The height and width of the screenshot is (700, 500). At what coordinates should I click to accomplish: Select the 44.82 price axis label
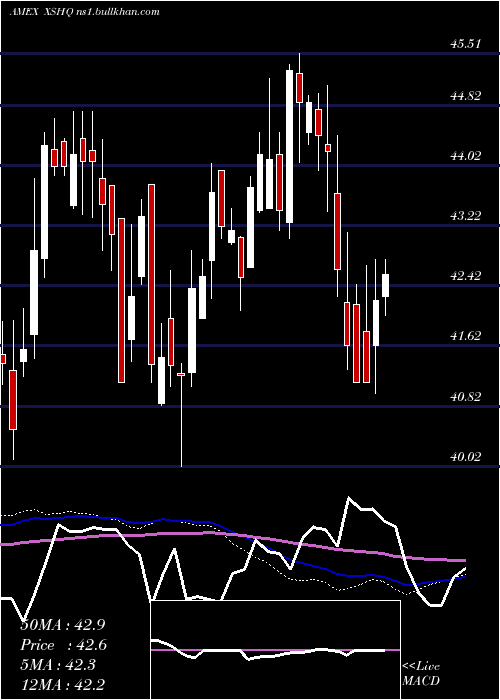(466, 96)
